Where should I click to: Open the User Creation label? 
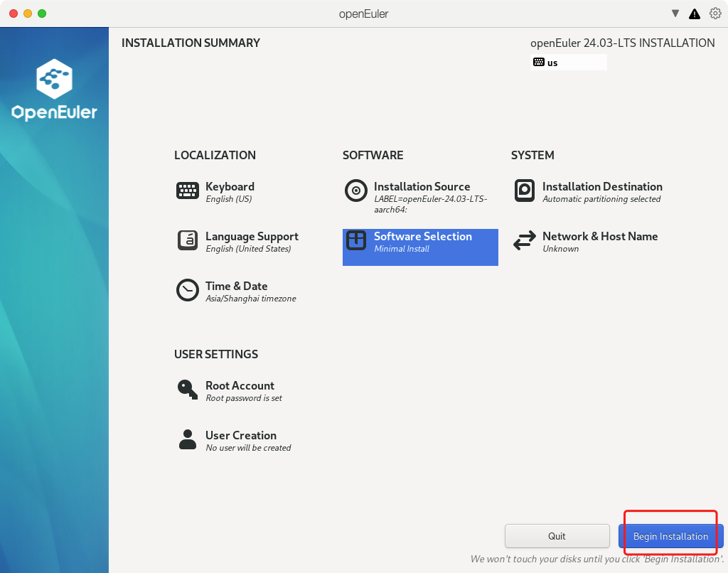click(x=240, y=435)
